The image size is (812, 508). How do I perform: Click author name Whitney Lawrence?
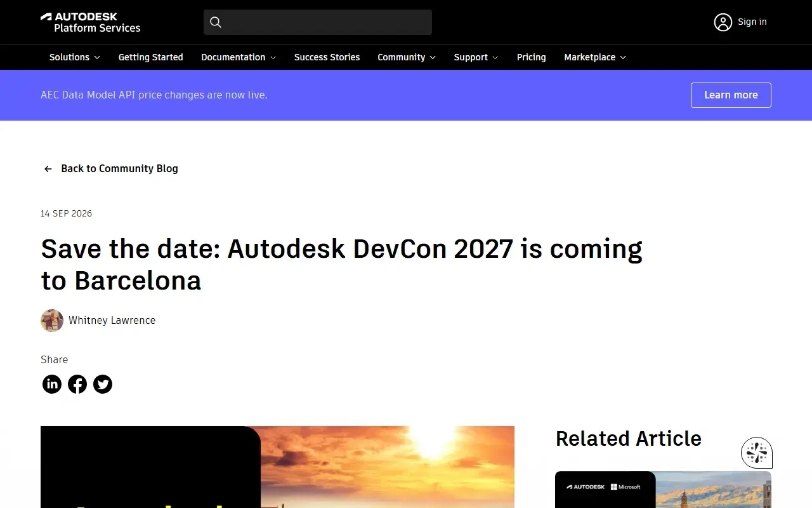(112, 321)
